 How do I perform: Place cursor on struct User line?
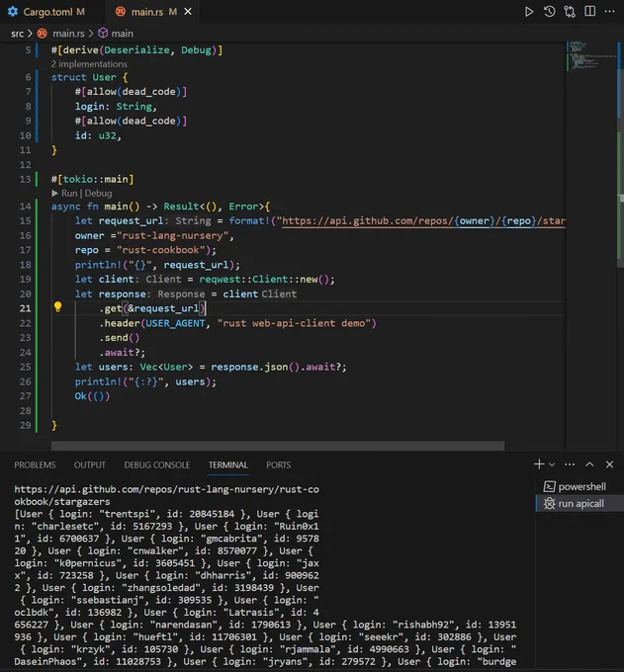[89, 77]
